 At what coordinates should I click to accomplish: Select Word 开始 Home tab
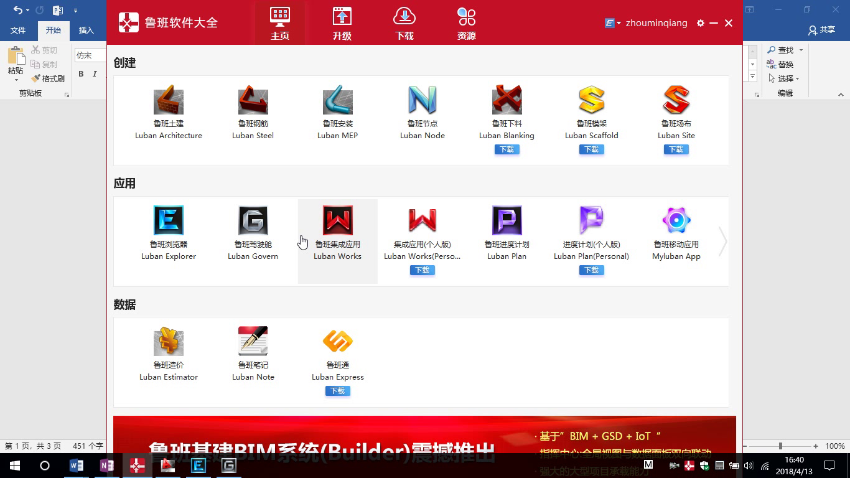[x=53, y=30]
